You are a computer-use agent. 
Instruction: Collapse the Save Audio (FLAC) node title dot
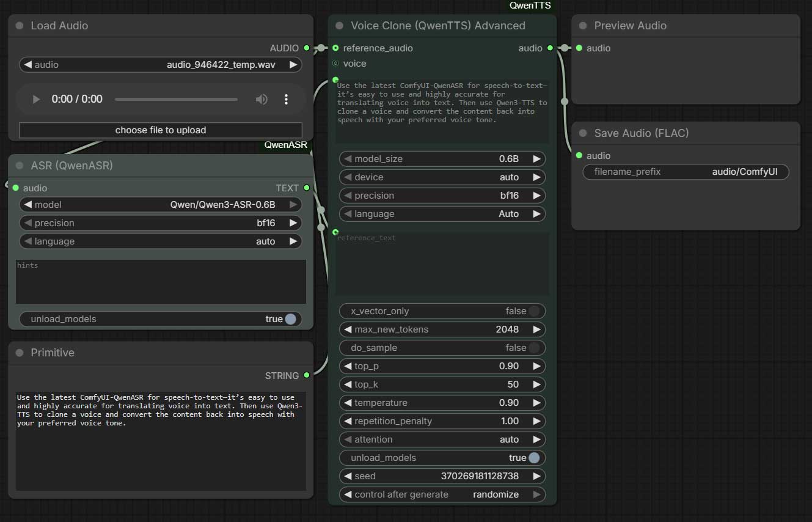click(x=582, y=133)
